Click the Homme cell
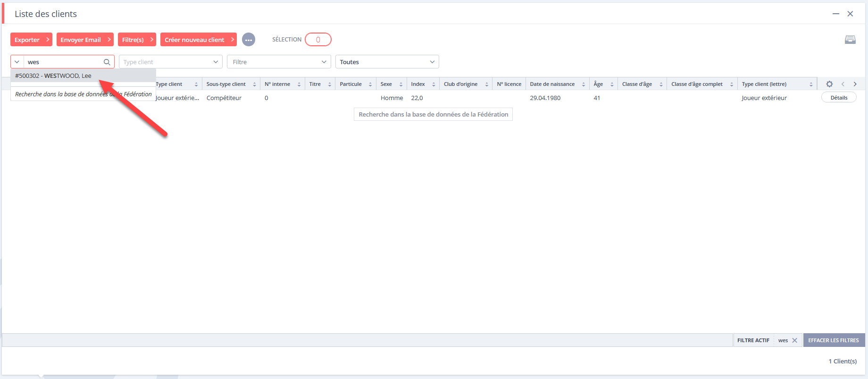 click(392, 98)
